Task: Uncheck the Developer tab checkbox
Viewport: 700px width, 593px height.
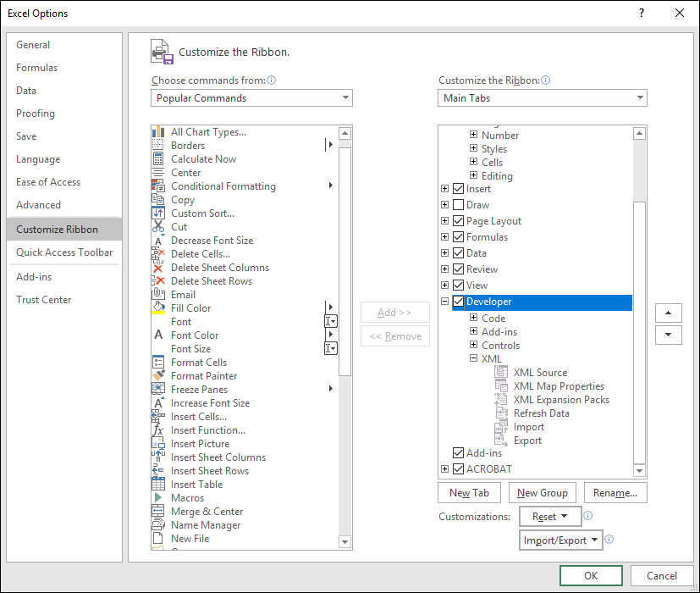Action: click(x=458, y=301)
